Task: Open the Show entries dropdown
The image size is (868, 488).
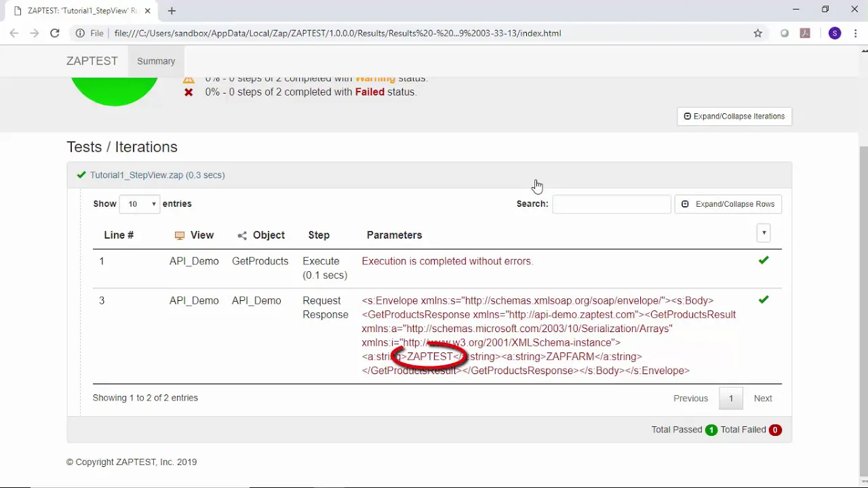Action: point(140,204)
